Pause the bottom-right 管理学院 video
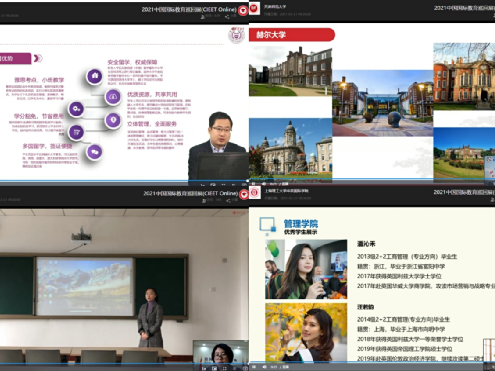The height and width of the screenshot is (371, 495). click(254, 367)
